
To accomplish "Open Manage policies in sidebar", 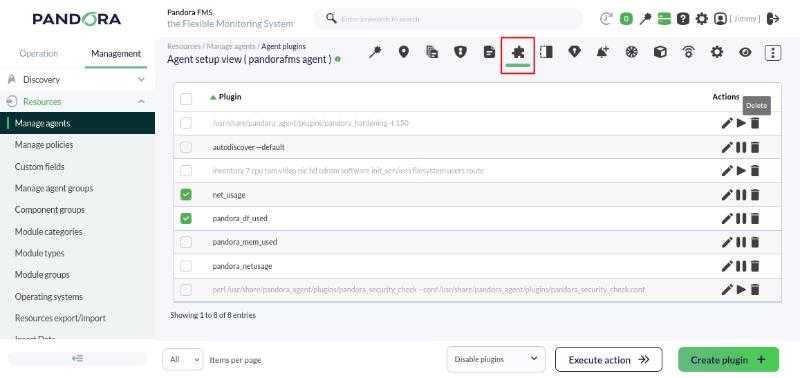I will (x=44, y=145).
